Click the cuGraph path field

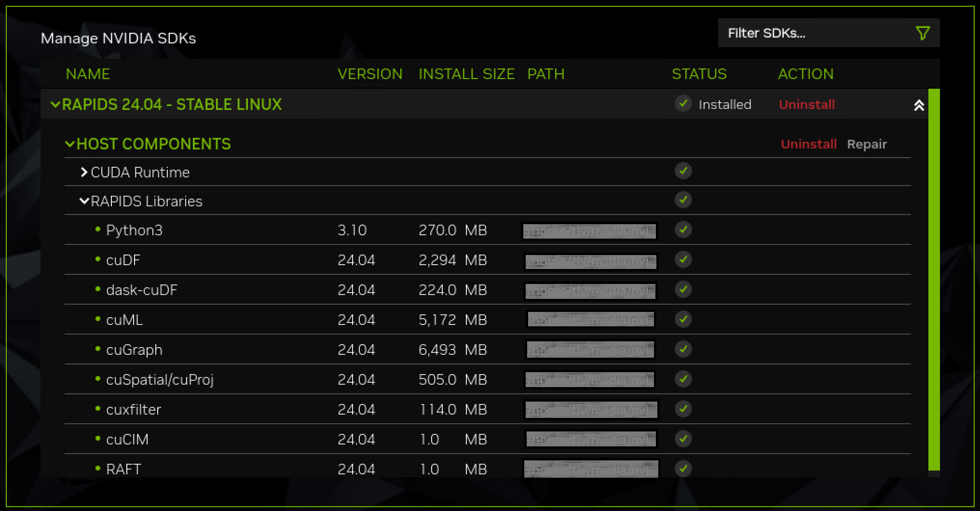[590, 350]
